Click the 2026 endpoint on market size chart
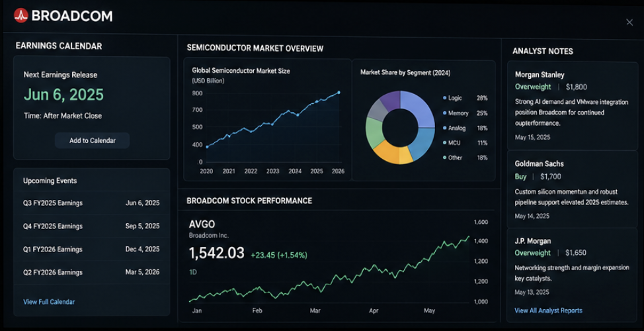The width and height of the screenshot is (644, 331). tap(339, 92)
